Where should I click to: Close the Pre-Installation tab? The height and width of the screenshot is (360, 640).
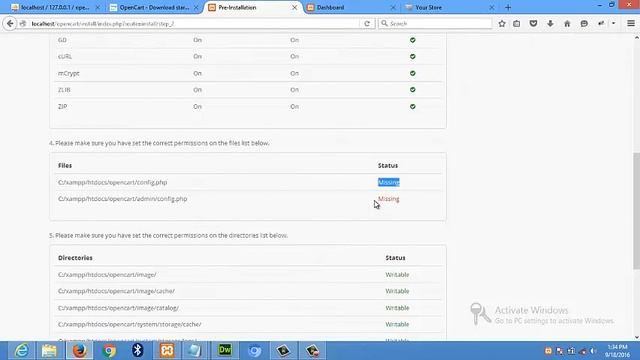tap(294, 7)
